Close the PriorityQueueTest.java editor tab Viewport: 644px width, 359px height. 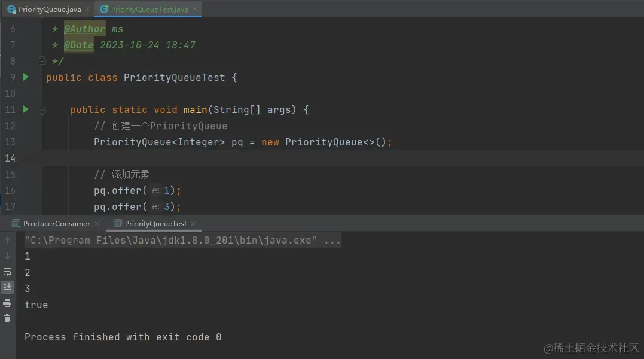(x=195, y=9)
